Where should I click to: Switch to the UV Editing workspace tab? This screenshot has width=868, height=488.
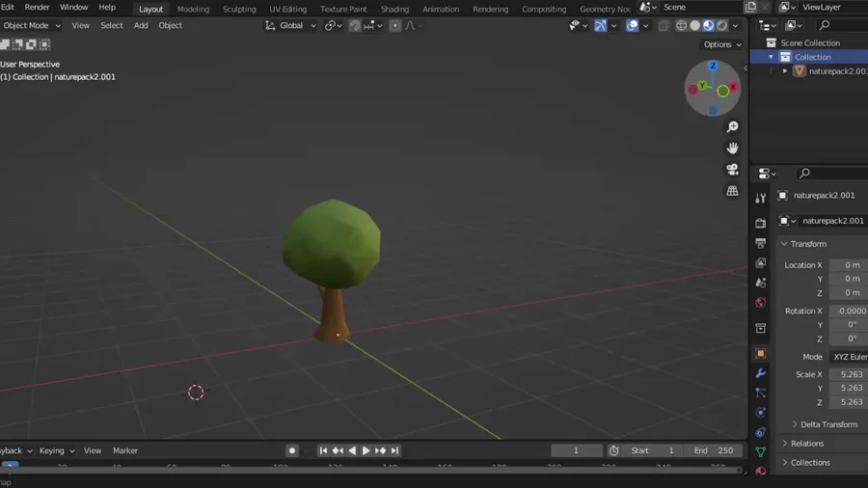(287, 9)
